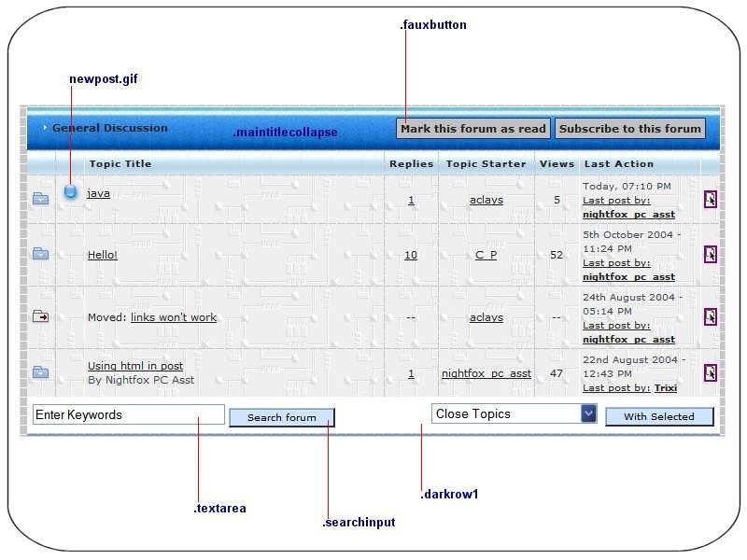Open the Close Topics dropdown
This screenshot has width=747, height=560.
505,413
